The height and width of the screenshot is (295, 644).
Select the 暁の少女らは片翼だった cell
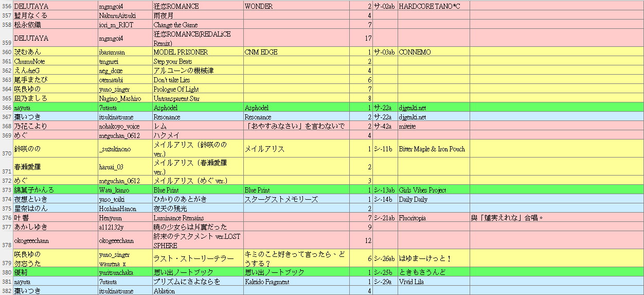[x=198, y=227]
